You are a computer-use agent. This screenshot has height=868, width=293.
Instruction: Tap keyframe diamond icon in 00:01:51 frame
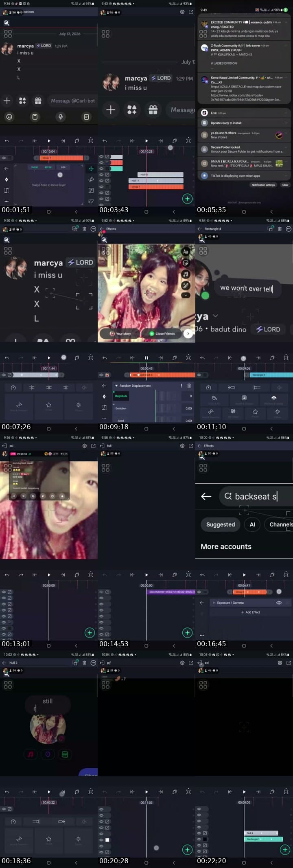point(6,180)
